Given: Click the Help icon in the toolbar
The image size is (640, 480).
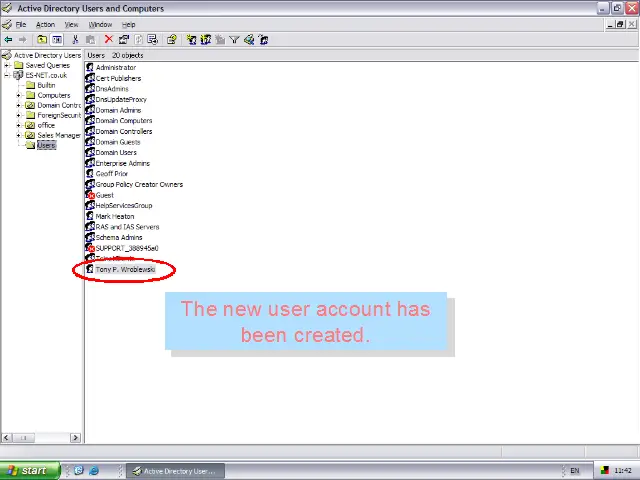Looking at the screenshot, I should click(x=172, y=40).
